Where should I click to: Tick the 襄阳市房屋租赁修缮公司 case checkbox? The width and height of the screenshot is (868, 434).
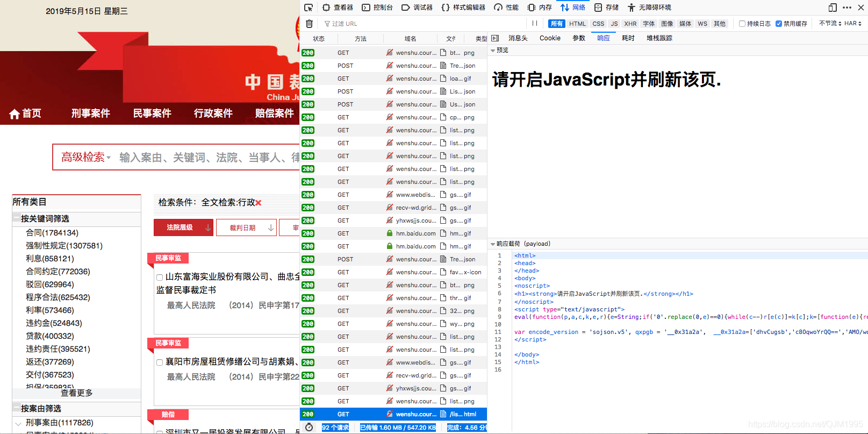point(160,362)
